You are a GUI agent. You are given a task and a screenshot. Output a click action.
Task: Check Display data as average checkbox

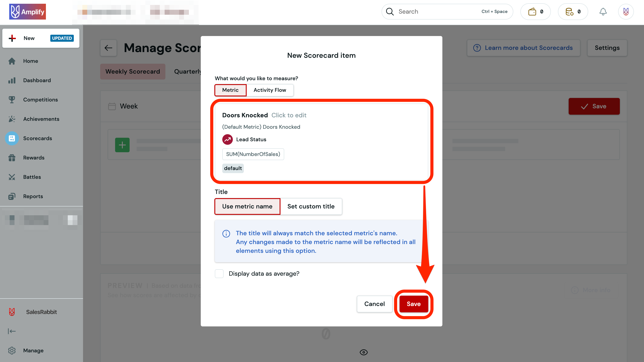pyautogui.click(x=219, y=273)
